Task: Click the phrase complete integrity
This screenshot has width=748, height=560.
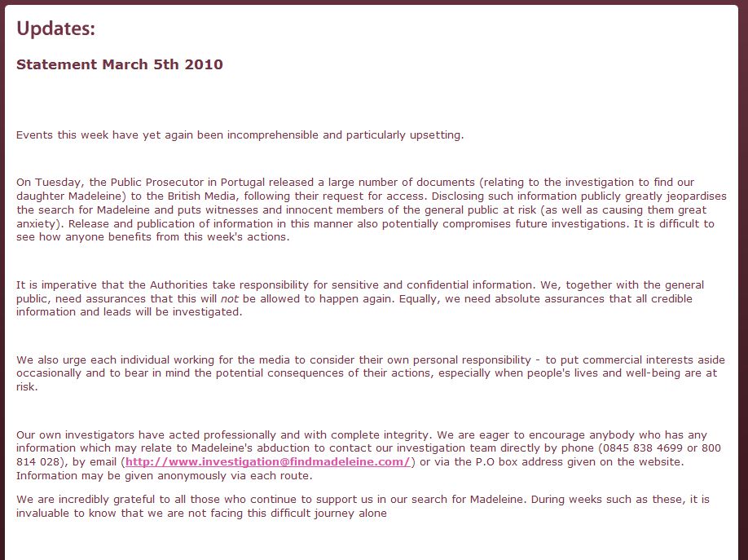Action: 335,434
